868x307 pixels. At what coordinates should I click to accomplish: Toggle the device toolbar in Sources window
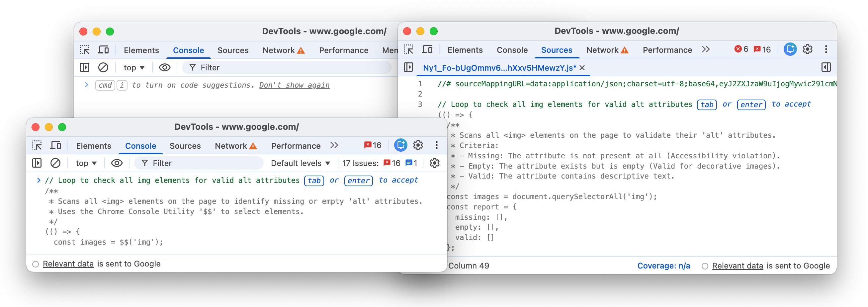click(427, 49)
